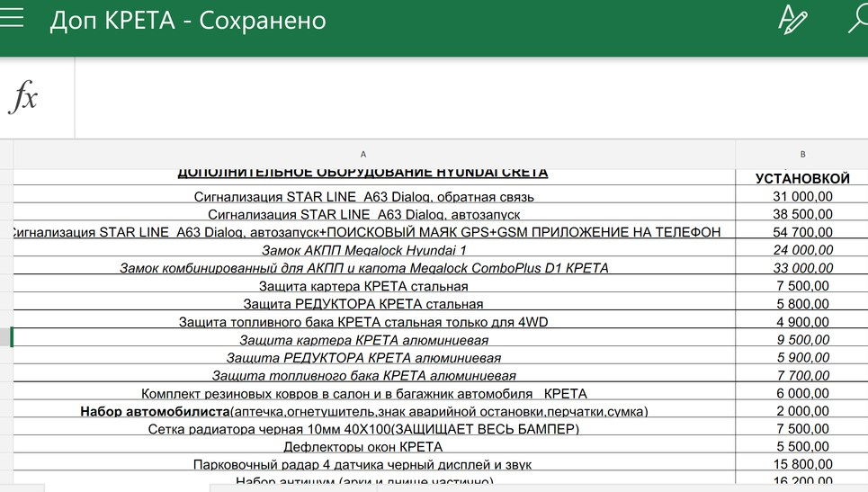Select Защита топливного бака КРЕТА алюминиевая cell
Image resolution: width=868 pixels, height=492 pixels.
pyautogui.click(x=374, y=372)
